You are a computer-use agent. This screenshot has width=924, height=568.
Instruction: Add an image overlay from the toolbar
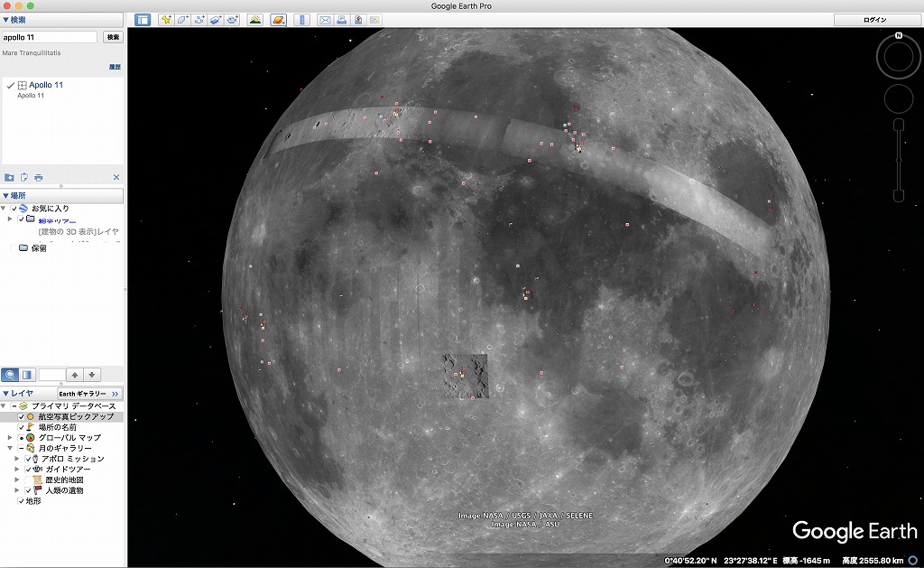(216, 20)
